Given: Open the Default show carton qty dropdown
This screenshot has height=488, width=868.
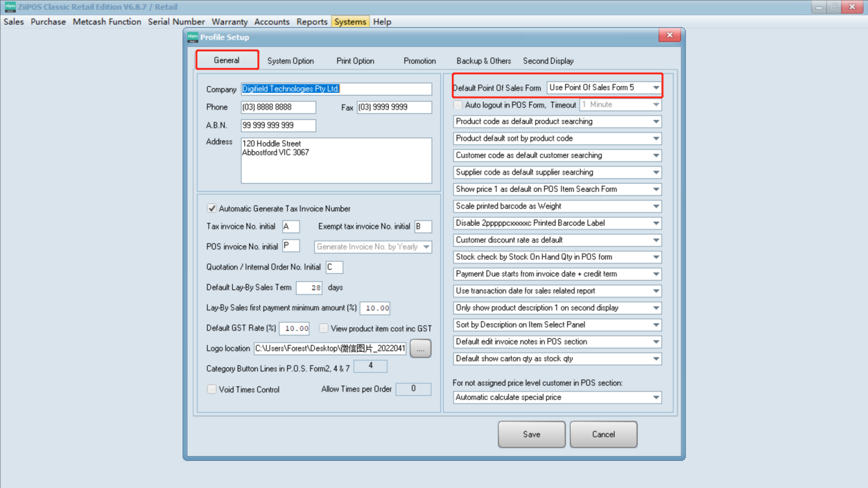Looking at the screenshot, I should [654, 359].
